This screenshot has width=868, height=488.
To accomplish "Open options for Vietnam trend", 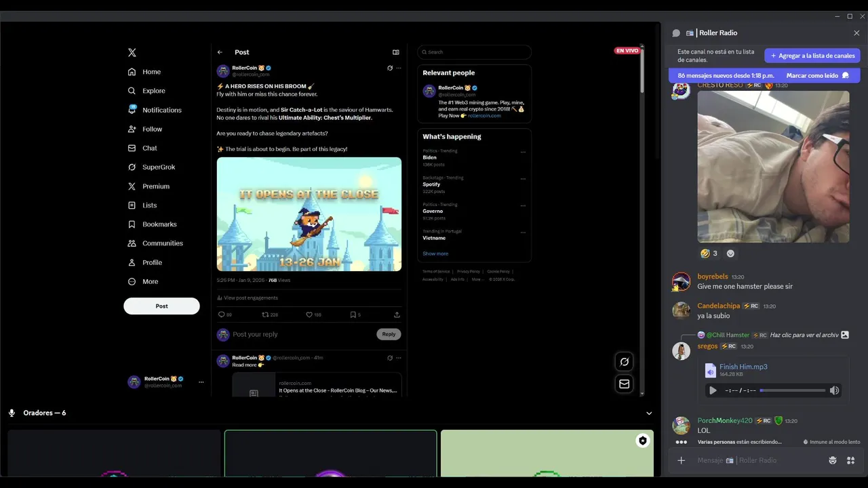I will pyautogui.click(x=523, y=232).
